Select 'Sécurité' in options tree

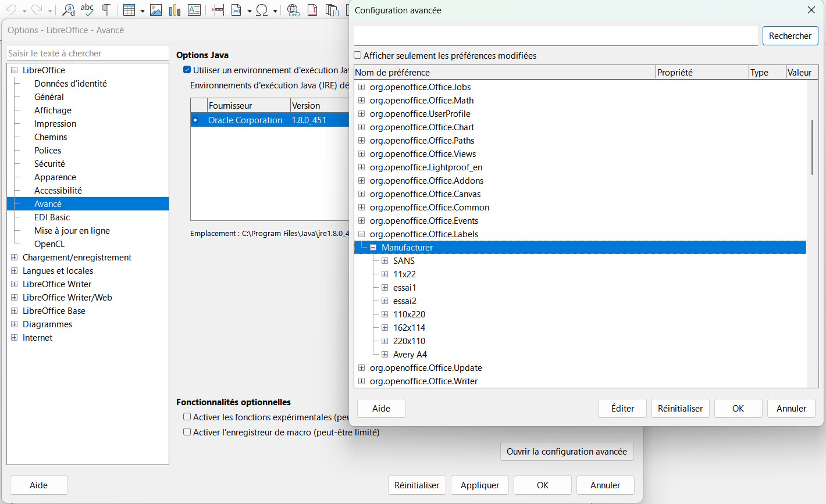click(49, 163)
